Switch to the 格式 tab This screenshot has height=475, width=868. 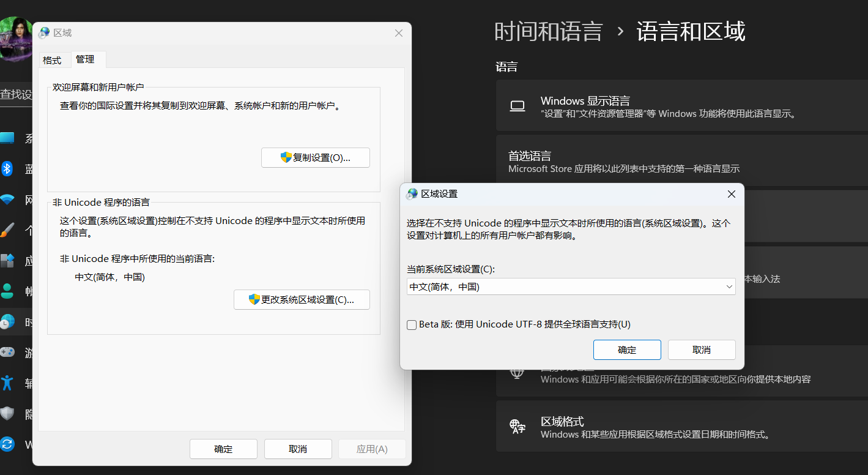pos(52,60)
